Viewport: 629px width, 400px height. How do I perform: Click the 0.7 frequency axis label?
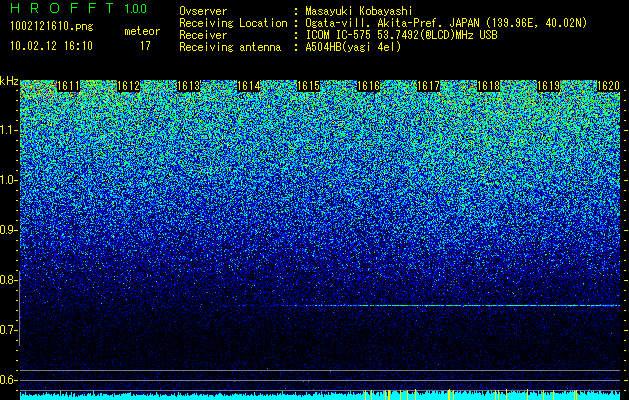point(8,330)
